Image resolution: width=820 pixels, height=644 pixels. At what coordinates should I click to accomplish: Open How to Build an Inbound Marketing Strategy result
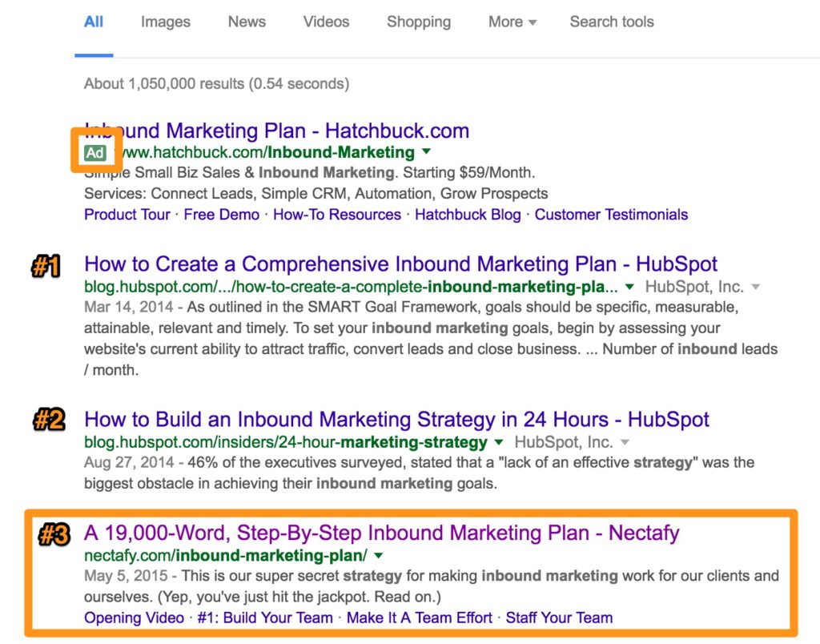(396, 420)
